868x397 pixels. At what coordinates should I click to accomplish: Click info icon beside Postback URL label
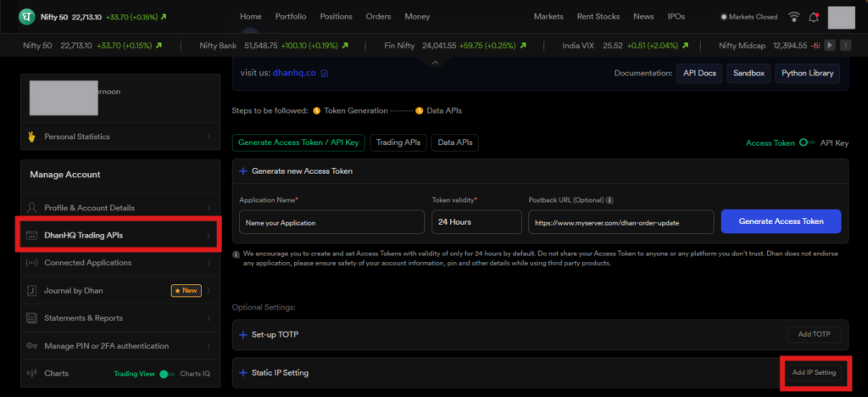tap(609, 200)
